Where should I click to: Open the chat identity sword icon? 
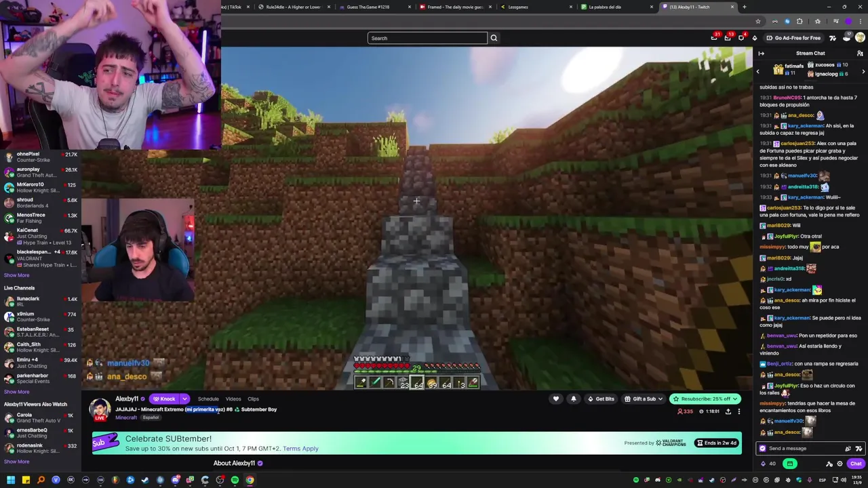pyautogui.click(x=829, y=464)
